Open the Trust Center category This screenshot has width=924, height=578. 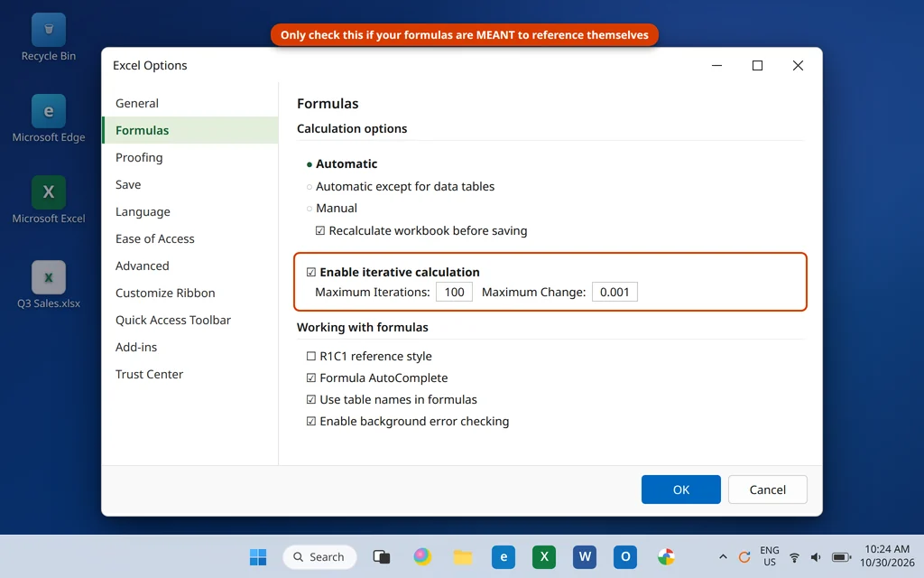coord(189,375)
